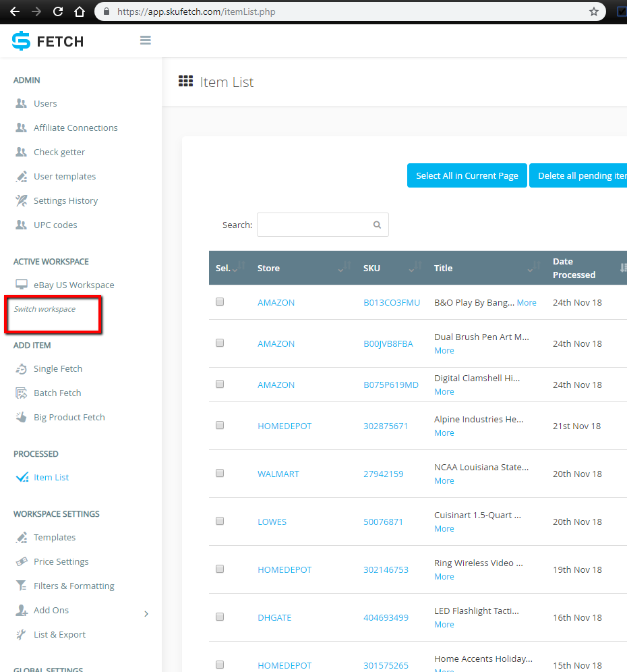Click in the Search input field
The image size is (627, 672).
(322, 225)
